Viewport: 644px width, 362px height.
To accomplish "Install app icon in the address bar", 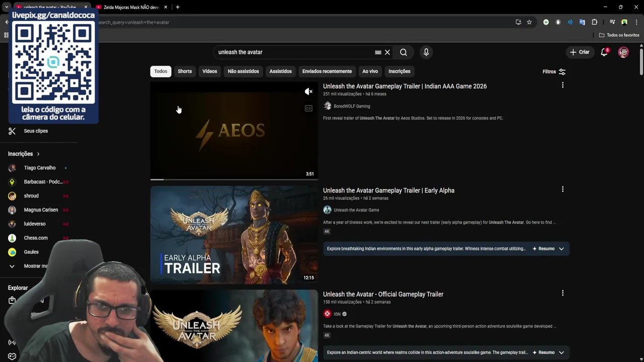I will (518, 22).
